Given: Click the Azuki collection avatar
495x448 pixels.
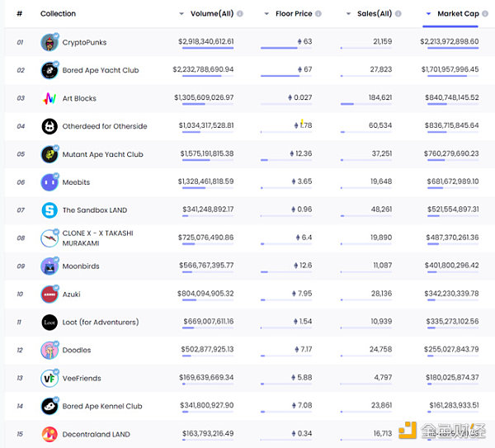Looking at the screenshot, I should [x=49, y=295].
